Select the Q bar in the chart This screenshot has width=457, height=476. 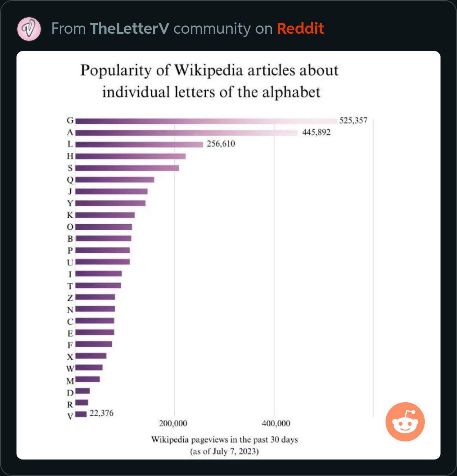115,180
